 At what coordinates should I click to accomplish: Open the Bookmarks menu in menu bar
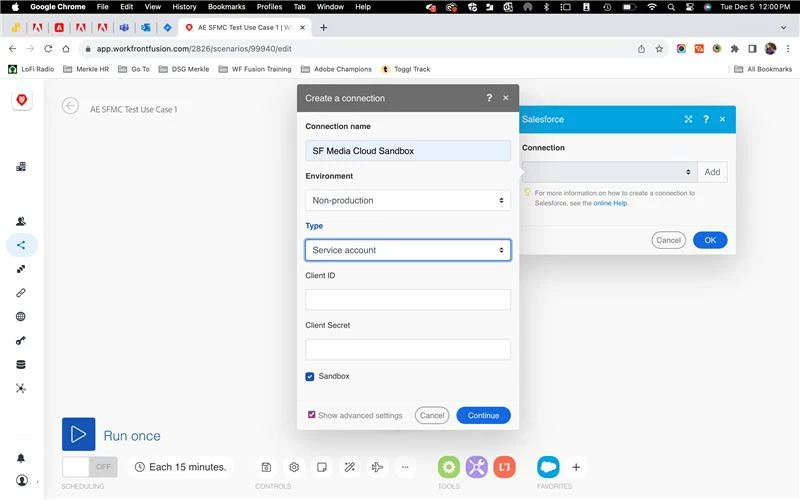[227, 7]
